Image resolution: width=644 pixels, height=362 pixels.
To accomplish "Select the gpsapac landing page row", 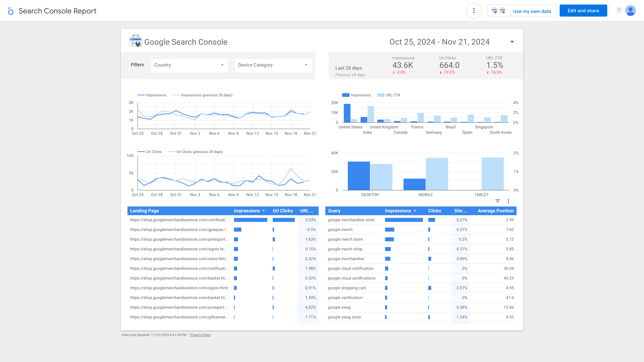I will pyautogui.click(x=223, y=230).
